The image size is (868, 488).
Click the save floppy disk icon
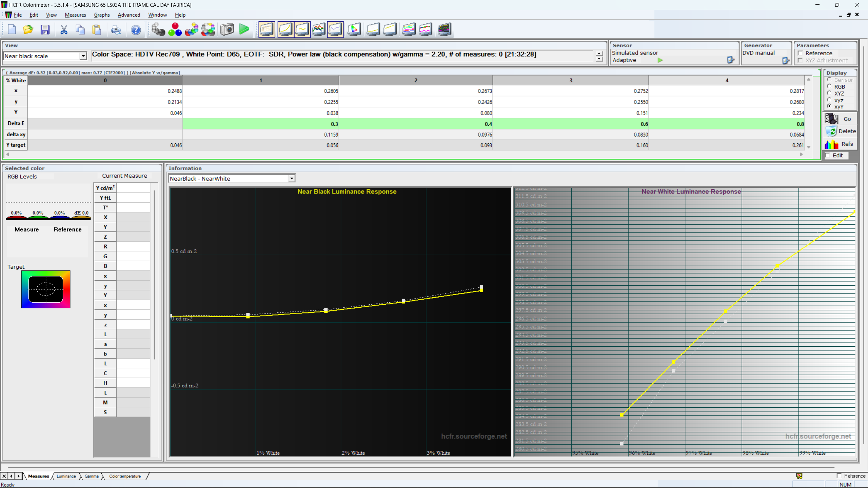[x=45, y=30]
